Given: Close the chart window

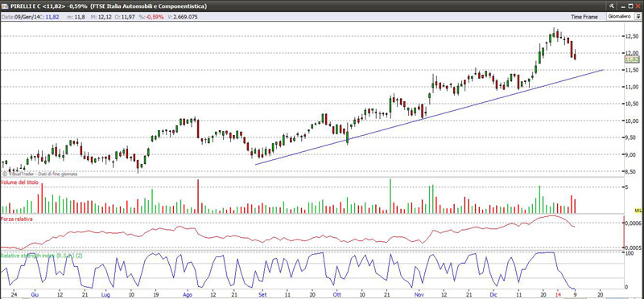Looking at the screenshot, I should 638,6.
